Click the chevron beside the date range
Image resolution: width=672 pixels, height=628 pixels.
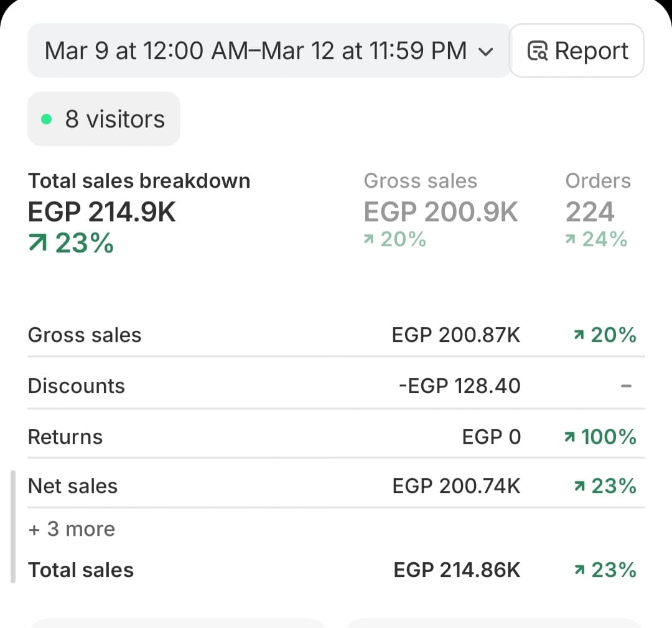(x=486, y=52)
